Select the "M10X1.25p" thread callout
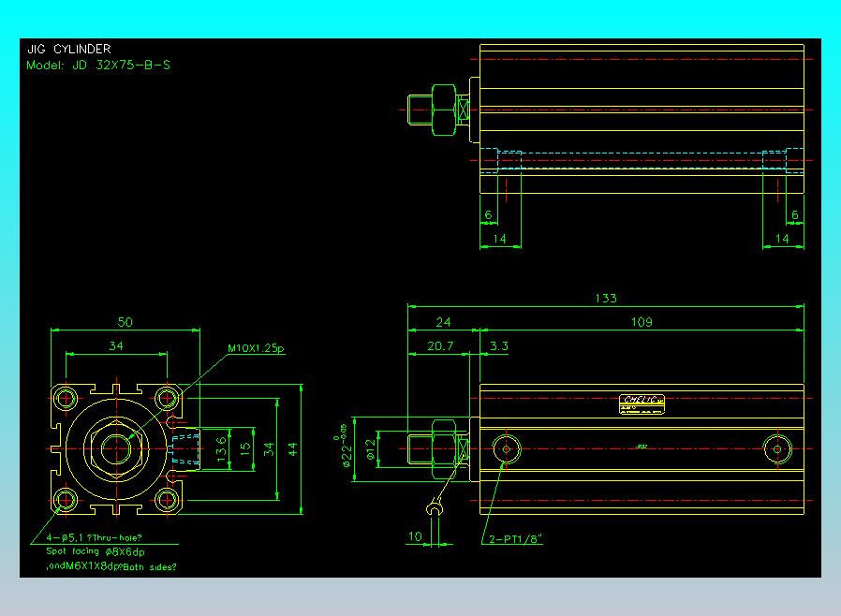 point(256,348)
